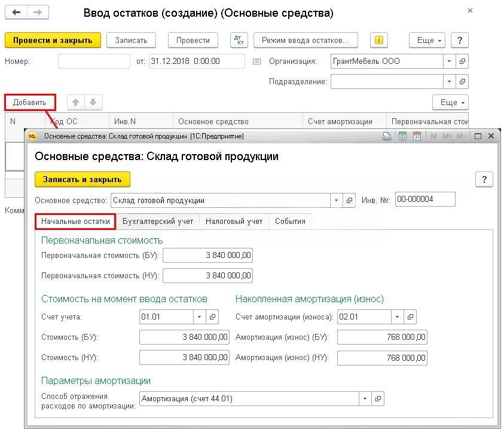The height and width of the screenshot is (433, 504).
Task: Open the Счет учета 01.01 account icon
Action: point(212,317)
